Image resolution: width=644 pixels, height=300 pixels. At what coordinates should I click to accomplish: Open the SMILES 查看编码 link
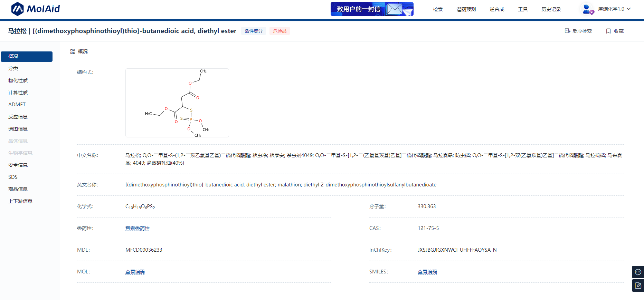427,272
